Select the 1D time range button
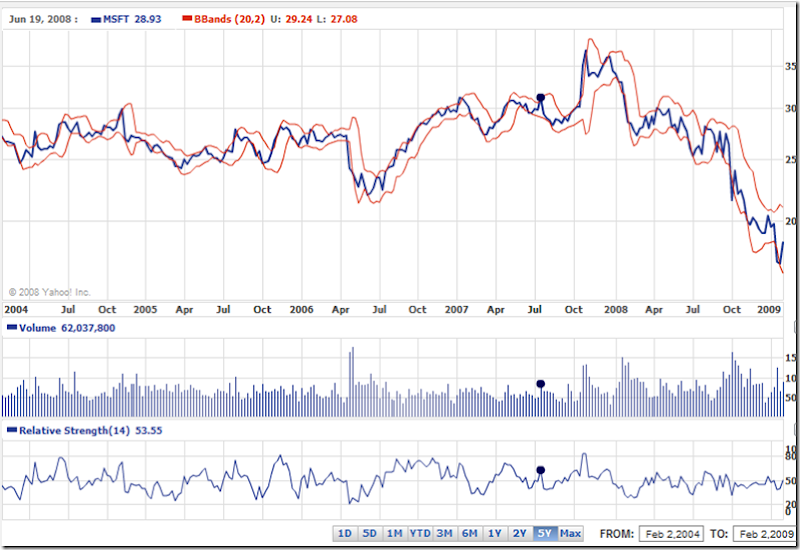 345,534
